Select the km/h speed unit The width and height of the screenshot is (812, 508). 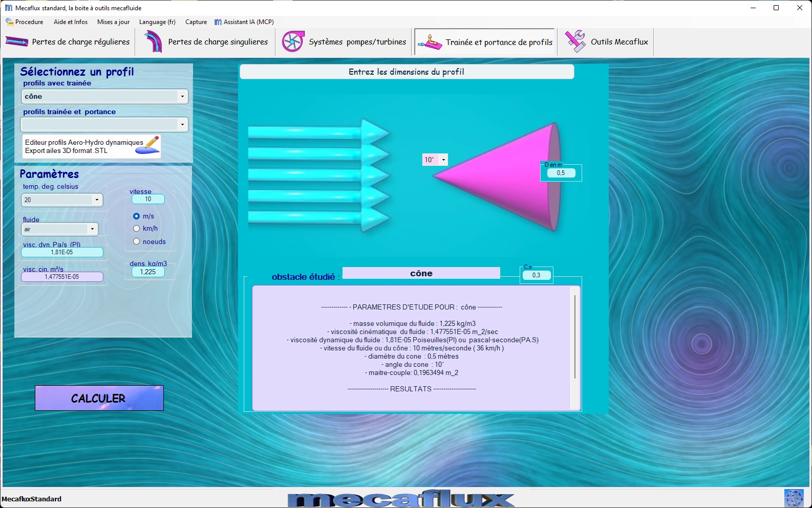click(x=136, y=229)
